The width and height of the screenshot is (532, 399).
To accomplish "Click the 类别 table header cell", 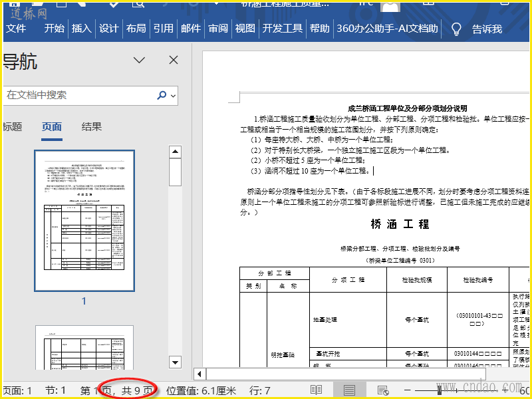I will [x=253, y=286].
